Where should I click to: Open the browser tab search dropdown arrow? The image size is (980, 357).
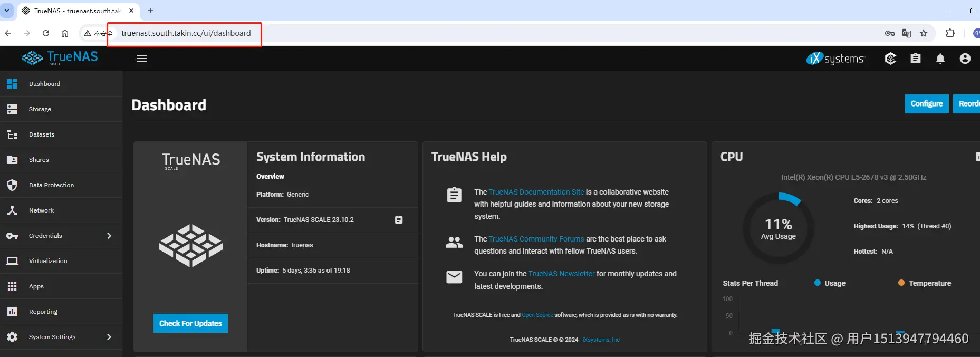7,11
